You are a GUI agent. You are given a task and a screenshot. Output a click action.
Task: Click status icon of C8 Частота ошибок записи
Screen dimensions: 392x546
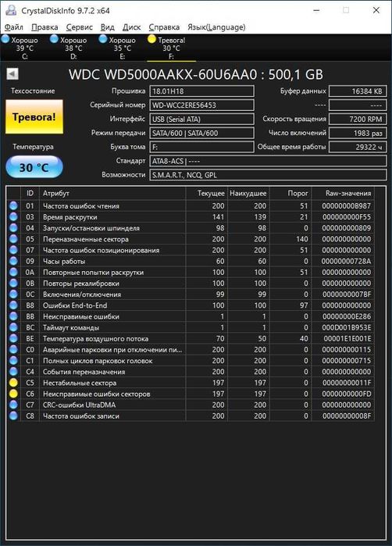click(13, 416)
